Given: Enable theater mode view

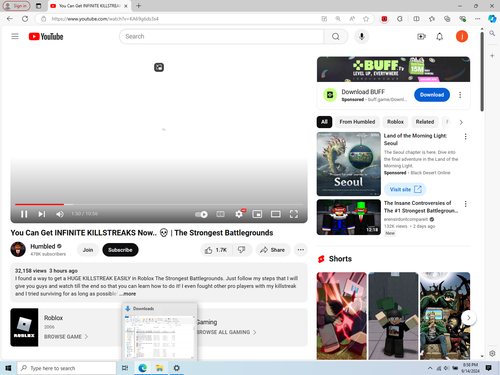Looking at the screenshot, I should (x=275, y=214).
